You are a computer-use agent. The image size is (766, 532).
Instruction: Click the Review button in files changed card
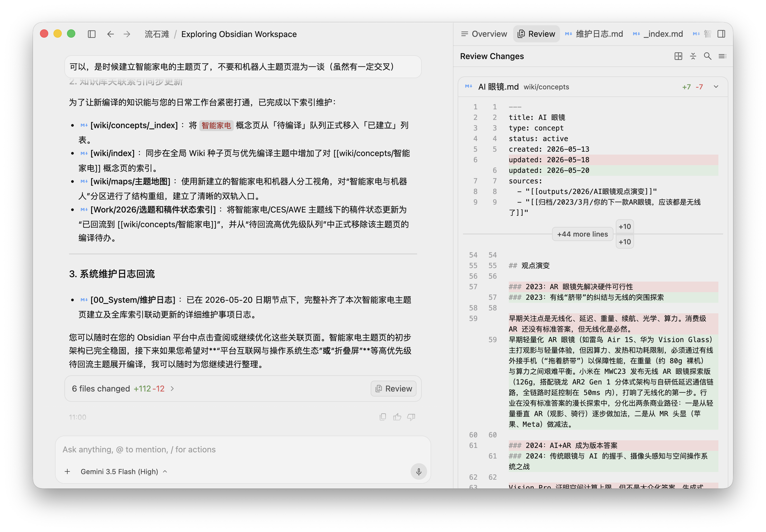tap(393, 388)
